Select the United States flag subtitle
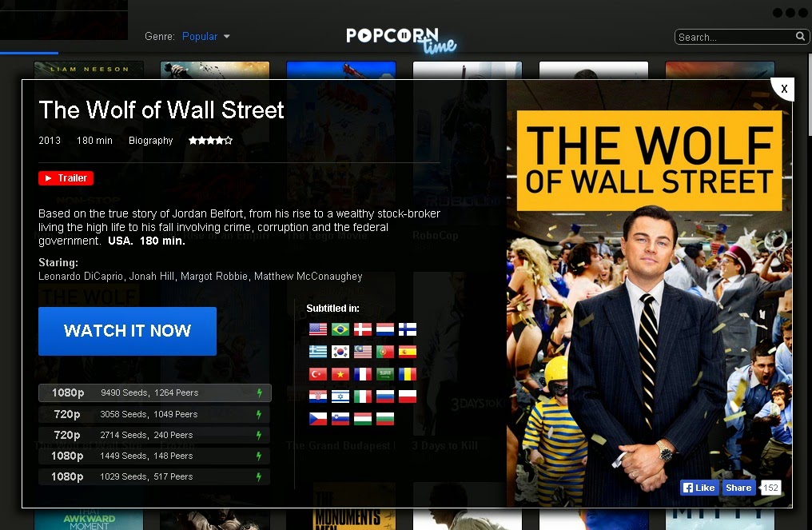 pyautogui.click(x=318, y=329)
